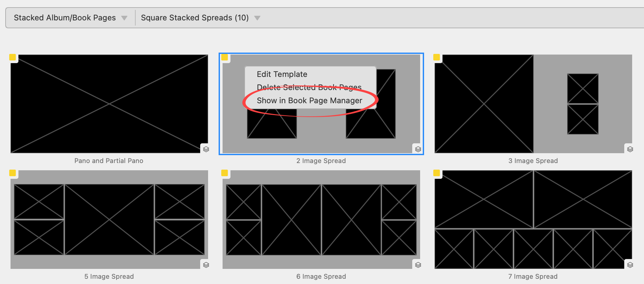This screenshot has height=284, width=644.
Task: Click yellow tag on 6 Image Spread thumbnail
Action: [x=225, y=173]
